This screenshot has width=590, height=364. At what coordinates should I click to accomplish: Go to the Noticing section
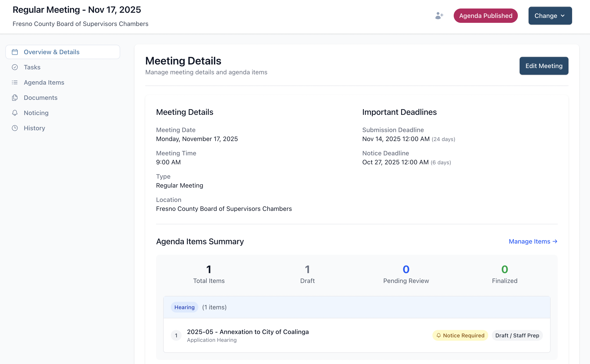point(36,113)
